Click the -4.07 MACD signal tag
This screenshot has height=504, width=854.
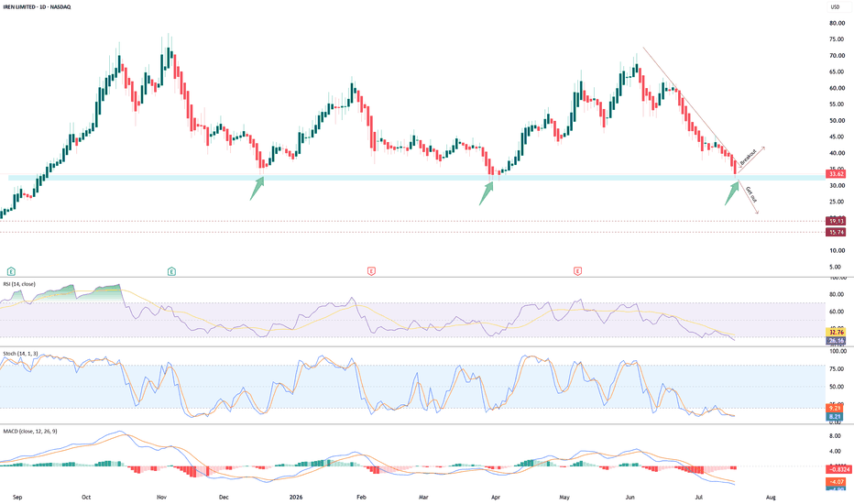coord(836,482)
